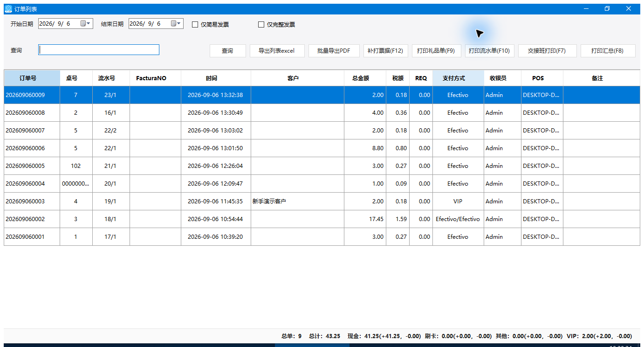Enable the 仅完整发票 checkbox
Viewport: 644px width, 347px height.
[261, 25]
